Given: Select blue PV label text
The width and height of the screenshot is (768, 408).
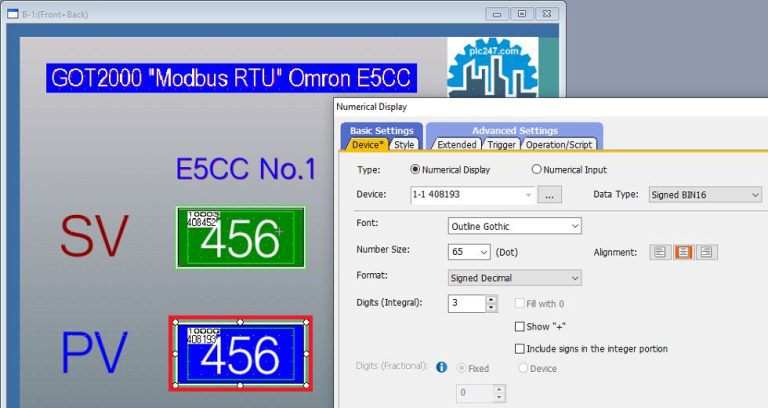Looking at the screenshot, I should [x=94, y=352].
